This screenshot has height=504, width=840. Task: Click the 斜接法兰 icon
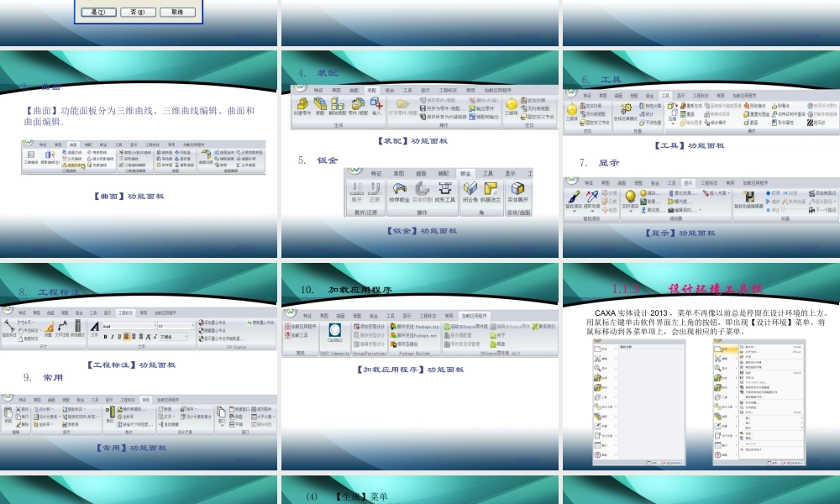491,192
